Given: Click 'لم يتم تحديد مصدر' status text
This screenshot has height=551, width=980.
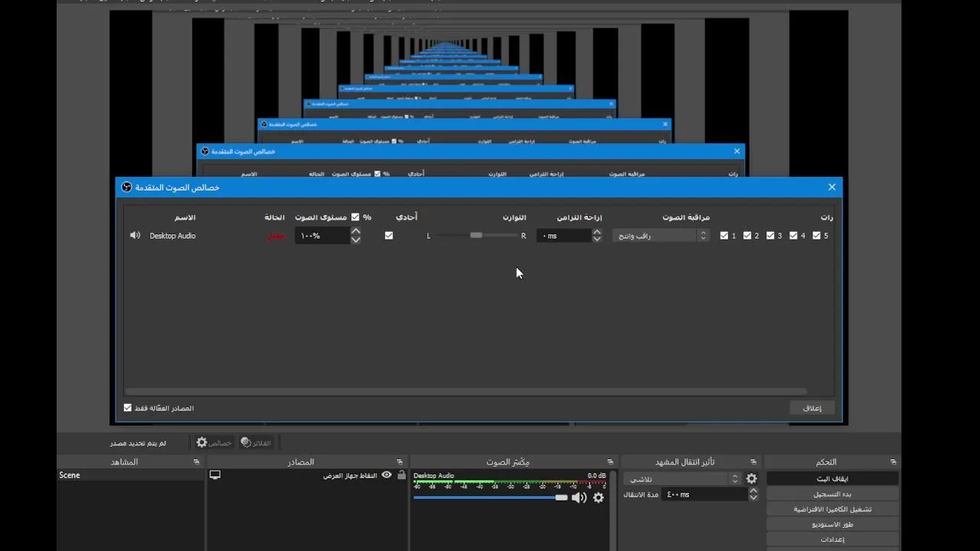Looking at the screenshot, I should tap(138, 443).
